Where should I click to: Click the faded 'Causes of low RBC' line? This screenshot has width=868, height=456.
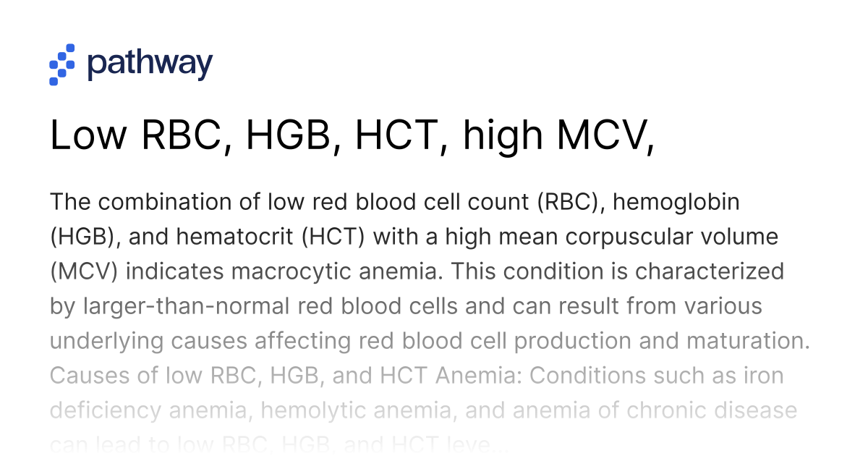tap(417, 376)
